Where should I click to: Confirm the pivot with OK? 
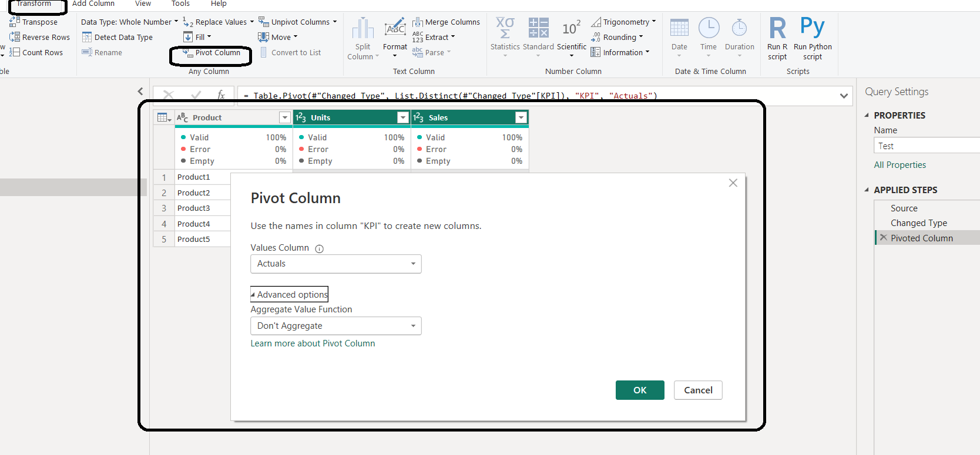[640, 390]
